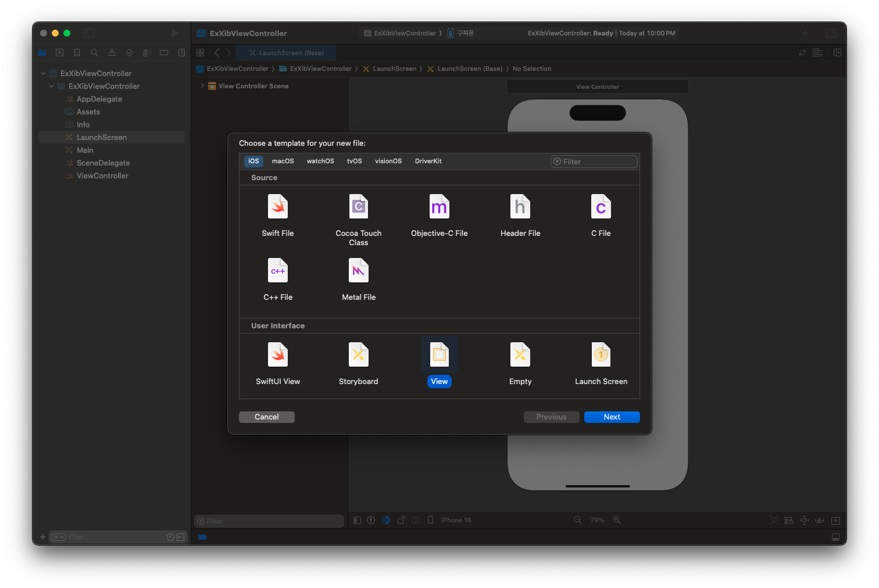879x588 pixels.
Task: Select the Header File template
Action: (520, 216)
